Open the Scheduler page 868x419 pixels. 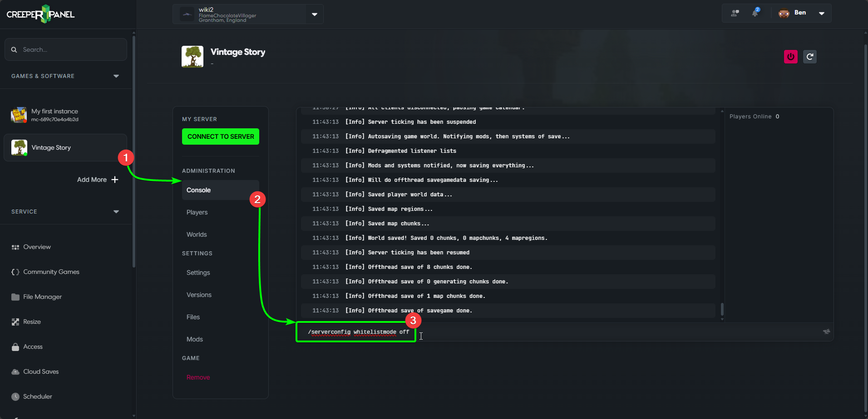click(38, 397)
